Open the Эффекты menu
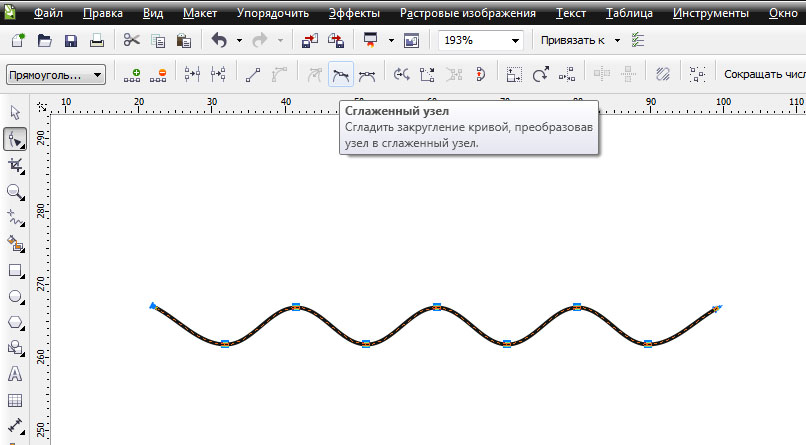The height and width of the screenshot is (445, 806). pyautogui.click(x=354, y=13)
